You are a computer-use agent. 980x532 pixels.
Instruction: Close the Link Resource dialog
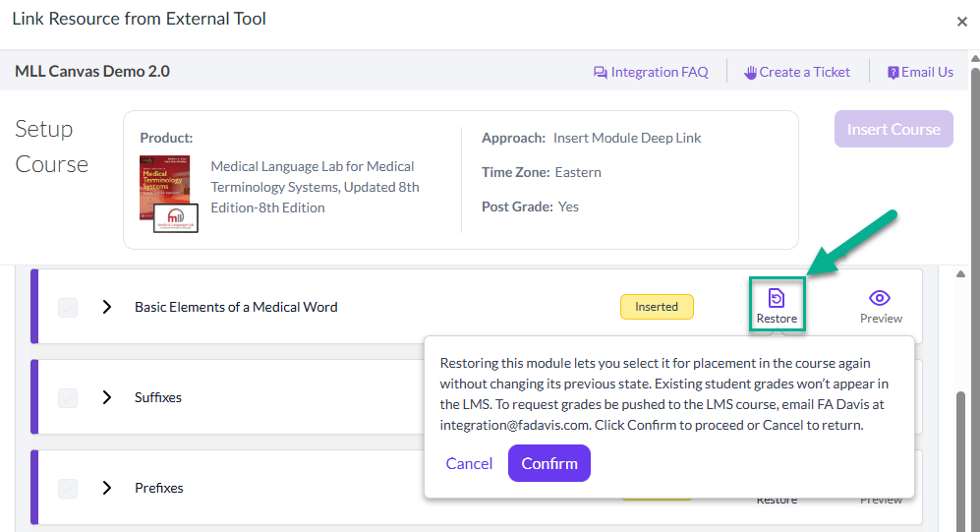pos(962,22)
